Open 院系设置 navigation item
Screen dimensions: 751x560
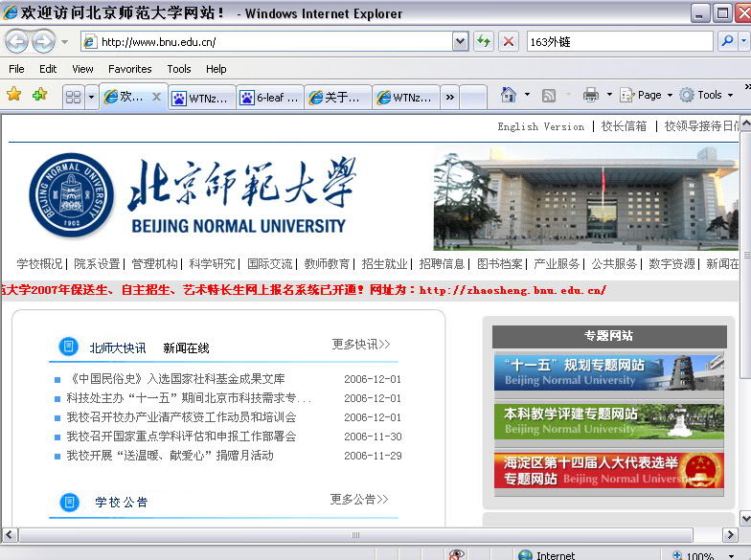97,264
